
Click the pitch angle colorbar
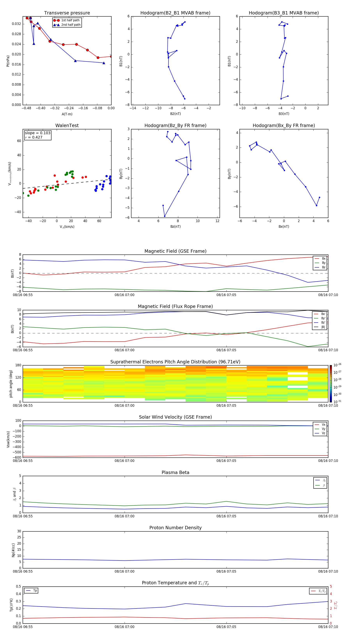pyautogui.click(x=331, y=384)
